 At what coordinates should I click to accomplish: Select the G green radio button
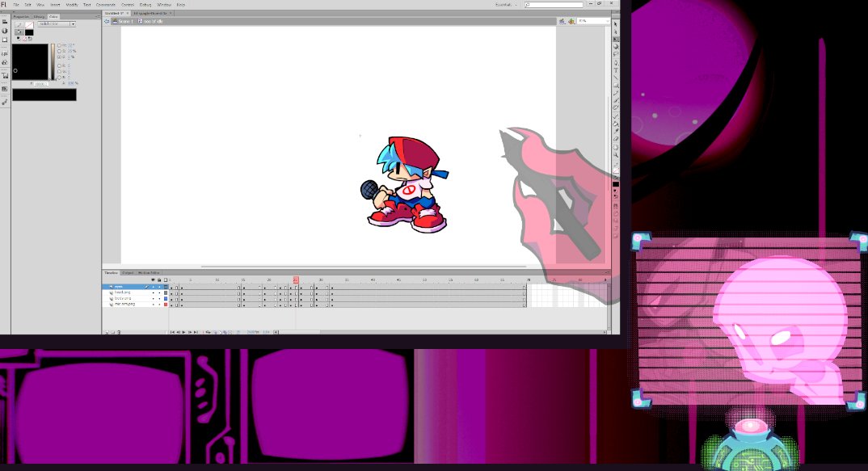tap(59, 71)
